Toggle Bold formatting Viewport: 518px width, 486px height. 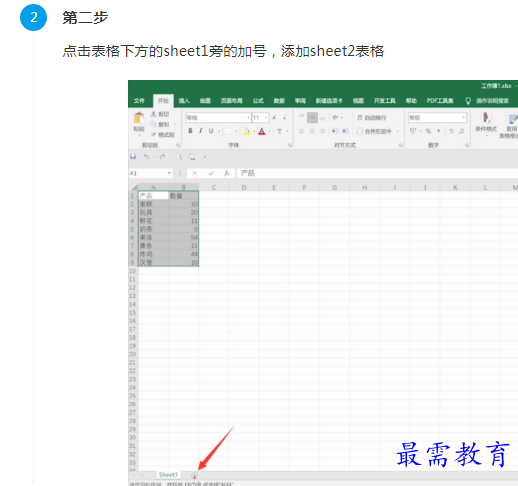tap(190, 131)
